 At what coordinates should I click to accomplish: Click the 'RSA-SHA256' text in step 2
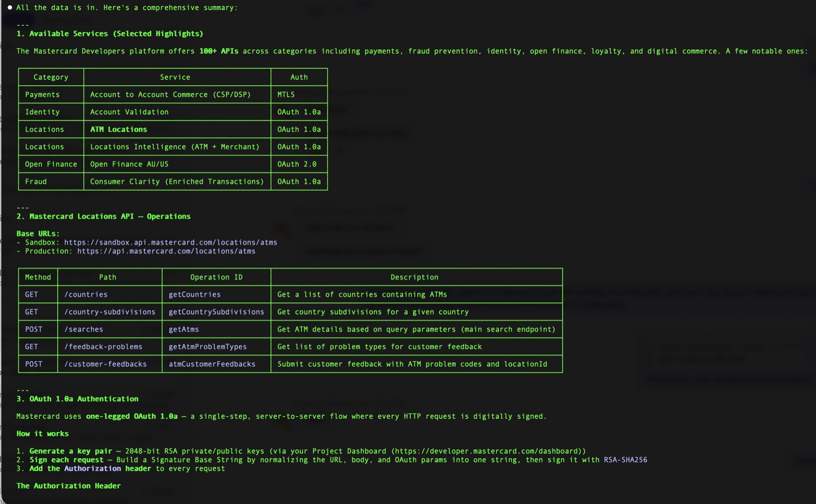click(x=625, y=460)
